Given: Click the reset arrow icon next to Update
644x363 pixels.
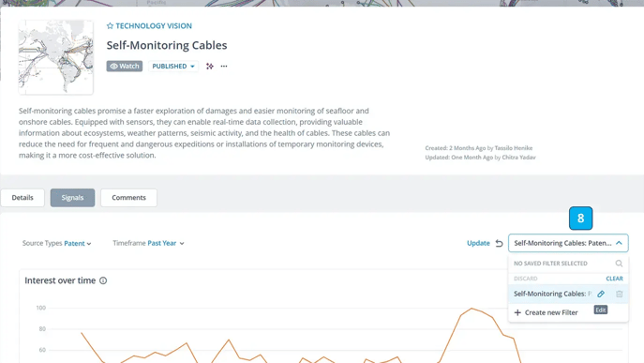Looking at the screenshot, I should coord(499,243).
